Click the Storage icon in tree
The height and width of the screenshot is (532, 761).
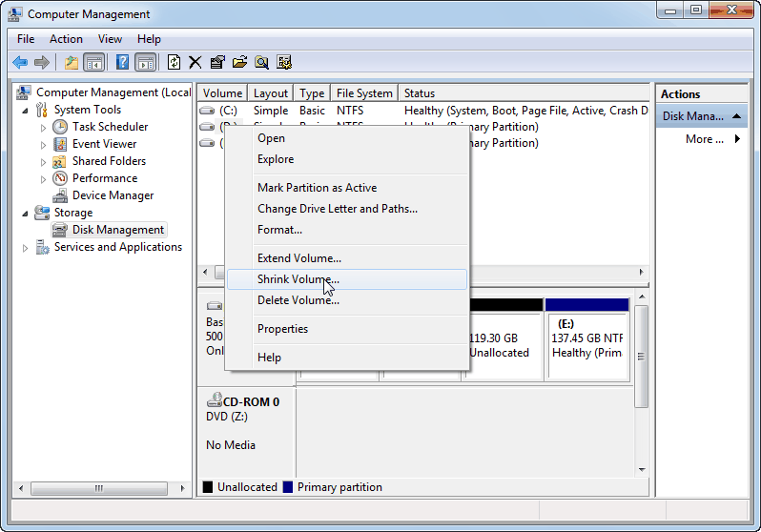pos(42,213)
